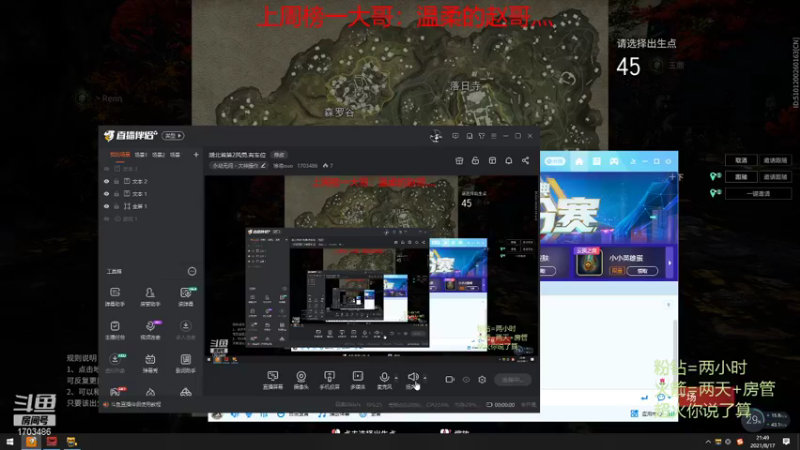Open the gamepad tab in the blue window

[614, 161]
